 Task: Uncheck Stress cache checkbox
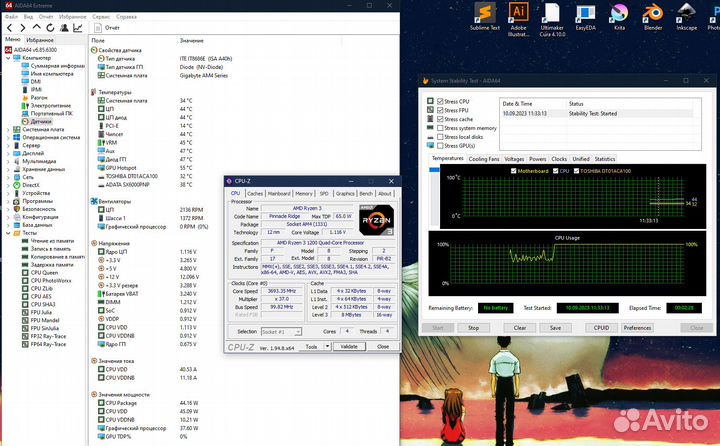pyautogui.click(x=440, y=119)
